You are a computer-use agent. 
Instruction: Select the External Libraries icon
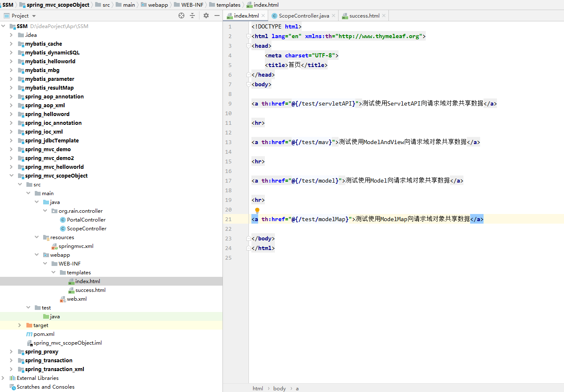pyautogui.click(x=13, y=378)
